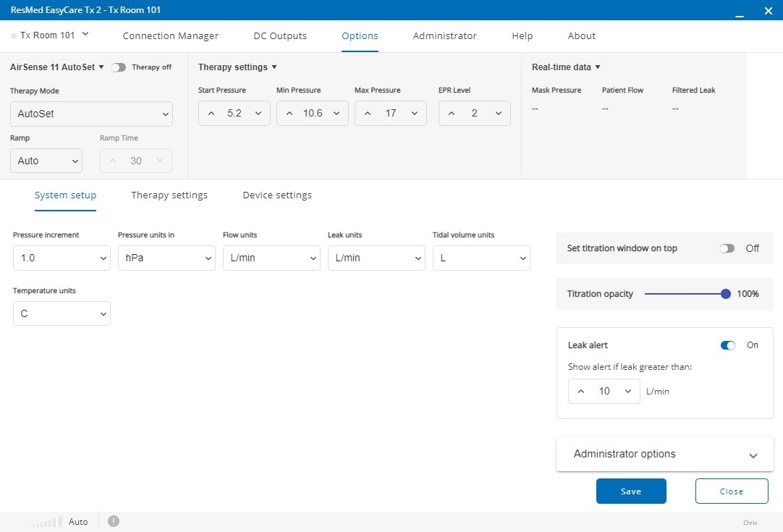Decrease EPR Level with down arrow

click(499, 114)
